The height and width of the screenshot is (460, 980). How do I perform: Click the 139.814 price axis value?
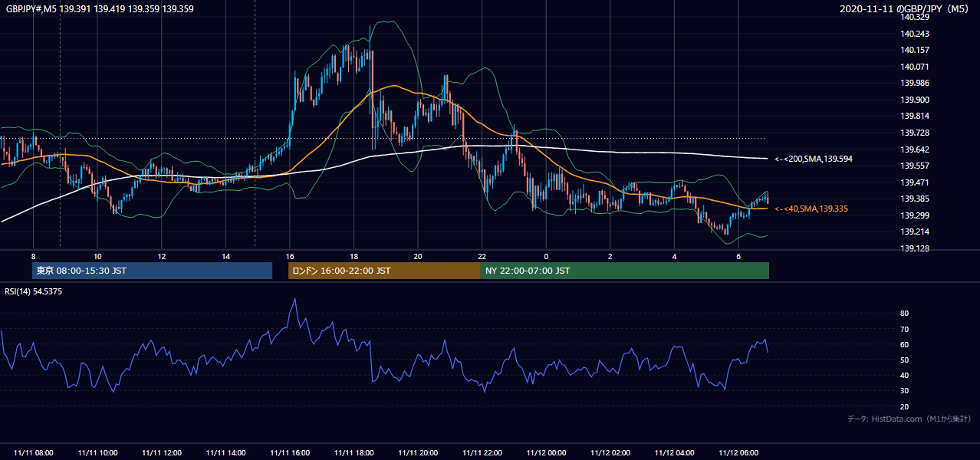point(915,117)
